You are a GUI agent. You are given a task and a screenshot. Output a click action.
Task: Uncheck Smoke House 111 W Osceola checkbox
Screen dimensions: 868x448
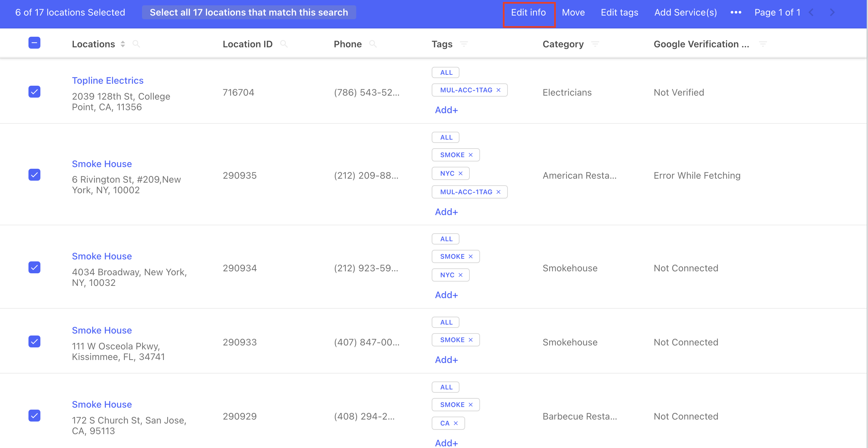[x=34, y=341]
